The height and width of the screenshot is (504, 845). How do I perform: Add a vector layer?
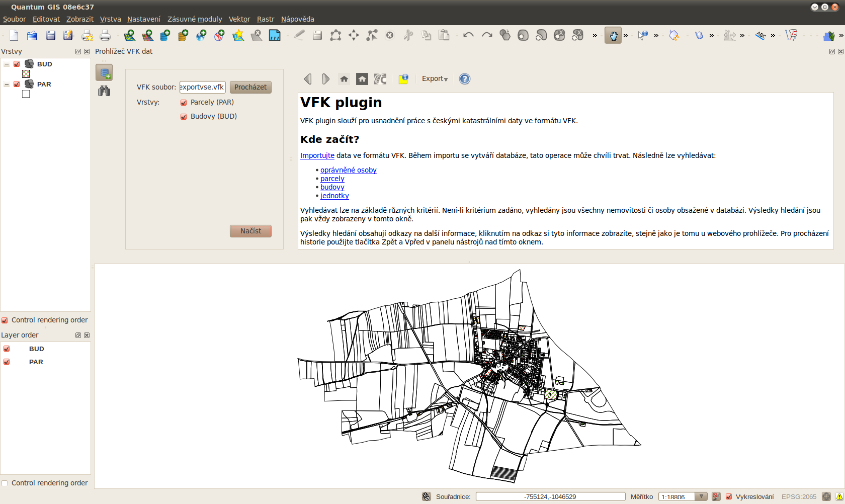(x=129, y=35)
